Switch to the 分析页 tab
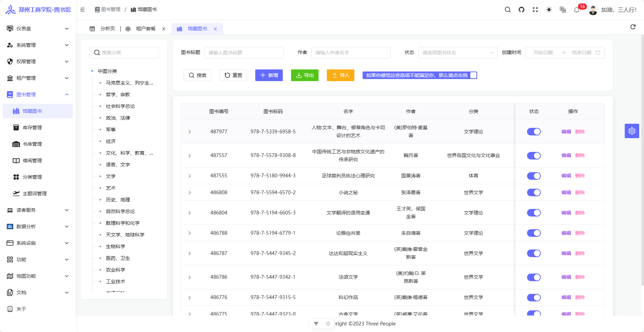The width and height of the screenshot is (644, 332). pos(102,29)
